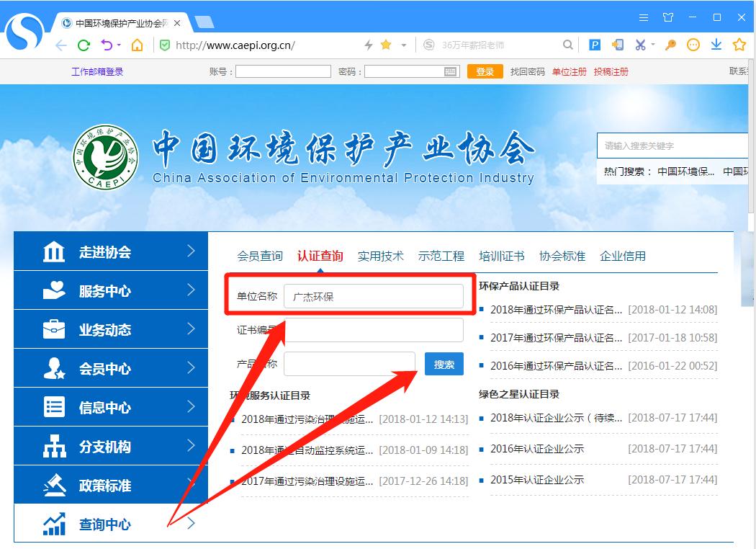Viewport: 756px width, 549px height.
Task: Click the blue 搜索 button
Action: [x=444, y=364]
